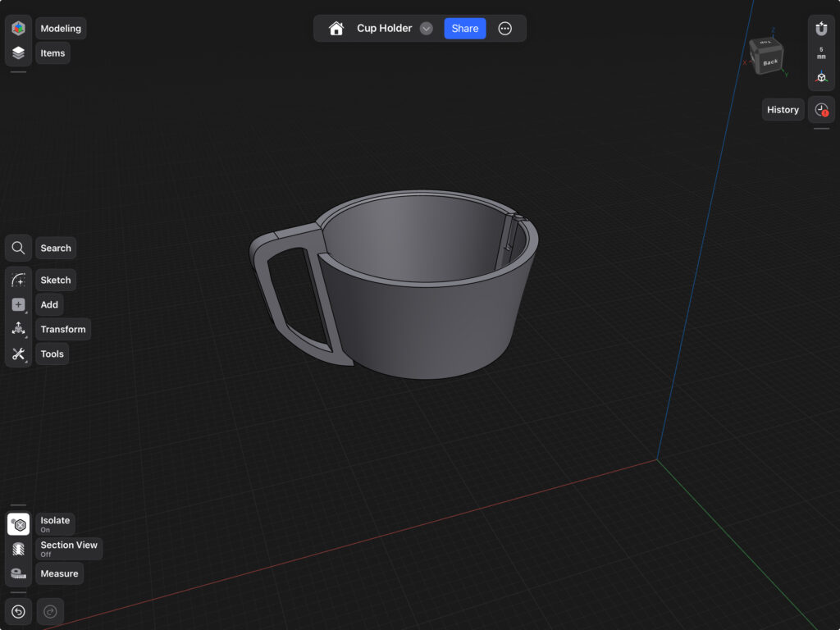Click the Measure tape icon
Viewport: 840px width, 630px height.
[x=18, y=573]
